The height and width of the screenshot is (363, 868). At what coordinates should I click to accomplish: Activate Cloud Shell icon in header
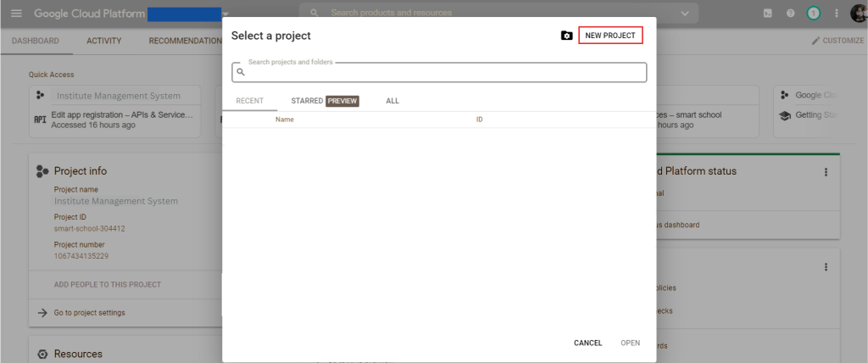(768, 14)
